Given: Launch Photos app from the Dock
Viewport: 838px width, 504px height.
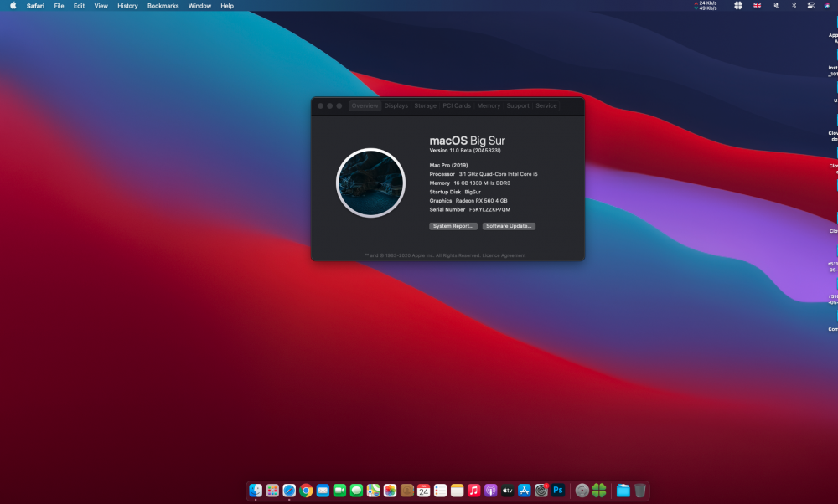Looking at the screenshot, I should [x=391, y=490].
